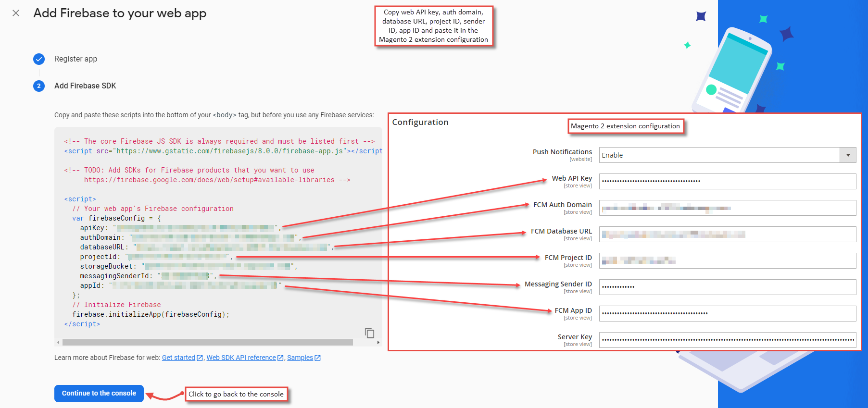This screenshot has height=408, width=868.
Task: Focus the FCM App ID field
Action: click(x=728, y=313)
